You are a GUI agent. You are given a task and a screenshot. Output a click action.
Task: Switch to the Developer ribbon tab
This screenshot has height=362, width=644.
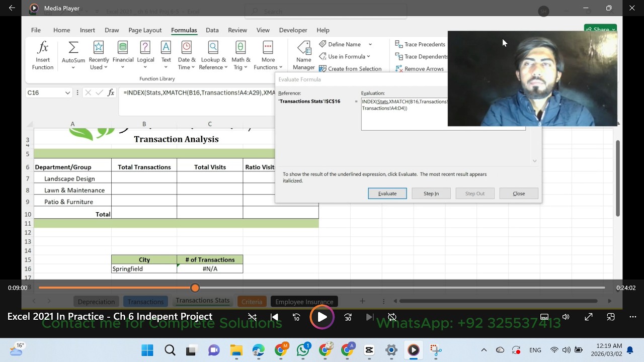pyautogui.click(x=293, y=30)
